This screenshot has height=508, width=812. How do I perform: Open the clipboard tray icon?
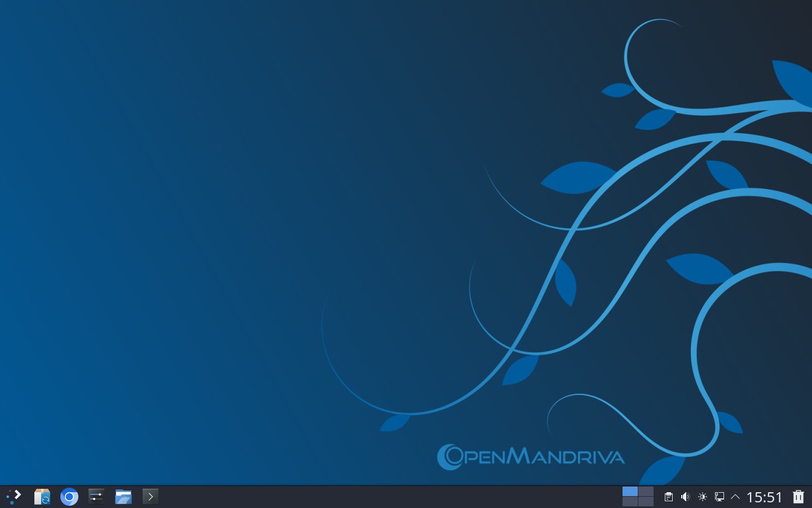click(668, 497)
